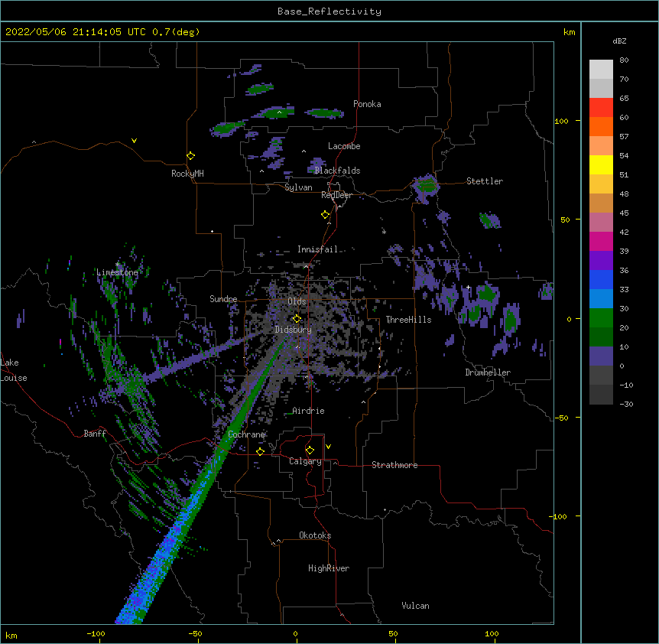Click the orange 57-60 dBZ legend swatch
This screenshot has height=644, width=659.
pyautogui.click(x=601, y=126)
